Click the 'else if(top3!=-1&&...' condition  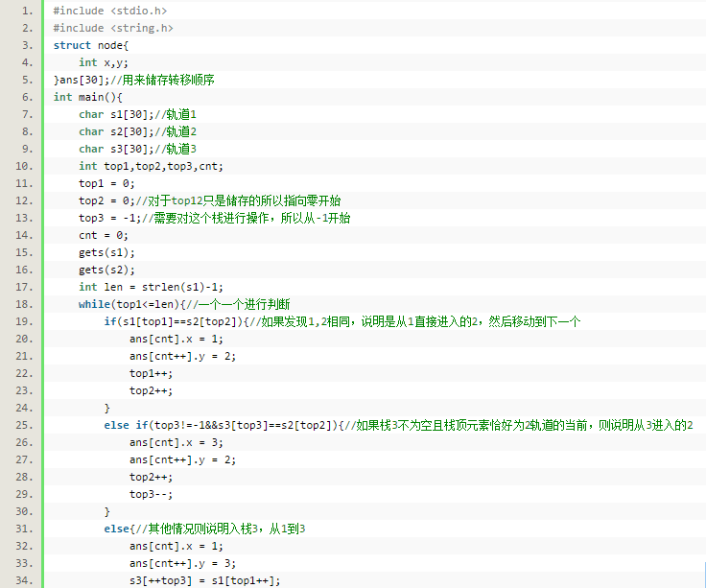pos(224,425)
